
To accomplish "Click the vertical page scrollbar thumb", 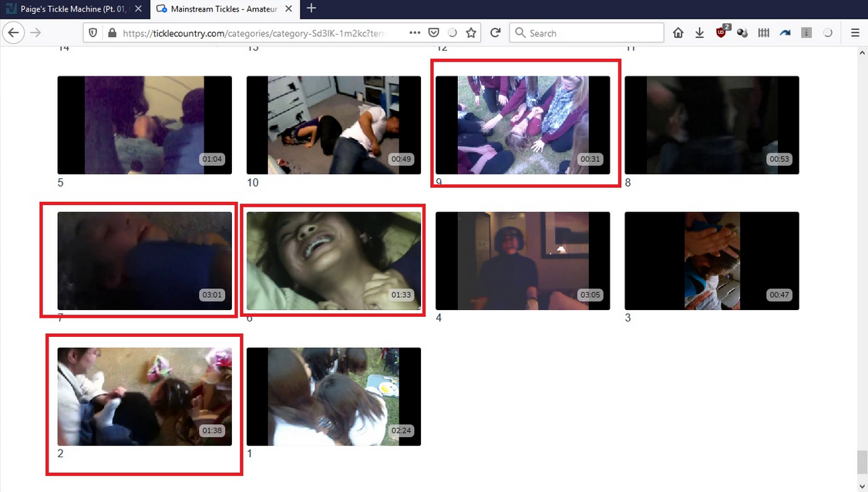I will [861, 463].
